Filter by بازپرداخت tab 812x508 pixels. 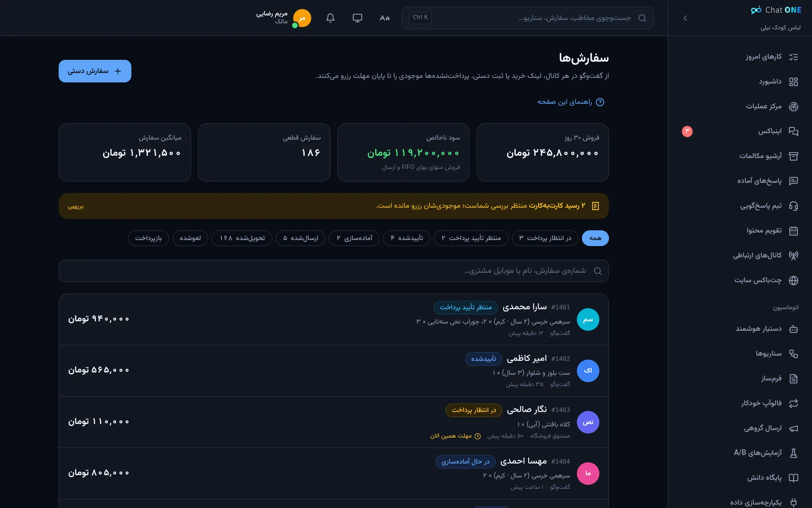pyautogui.click(x=148, y=238)
